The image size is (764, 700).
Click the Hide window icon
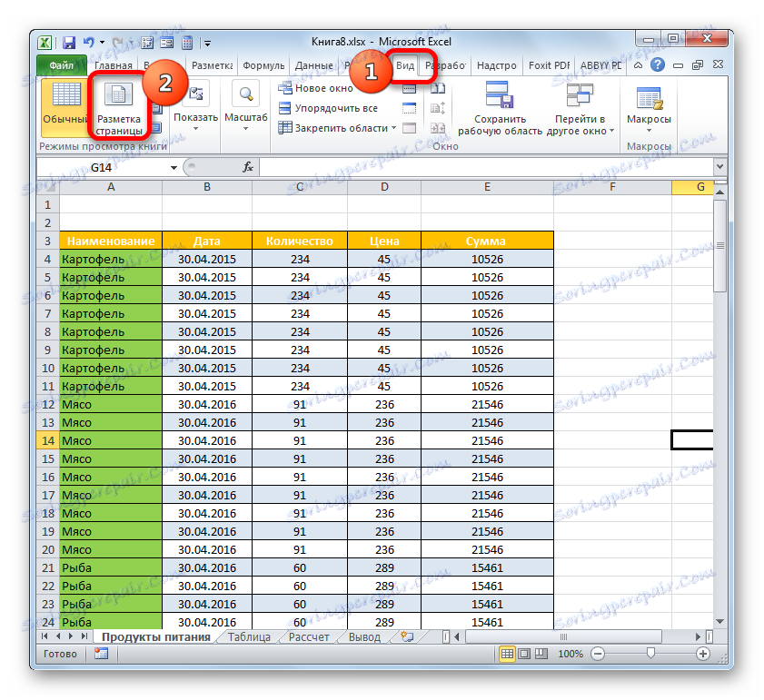(409, 108)
